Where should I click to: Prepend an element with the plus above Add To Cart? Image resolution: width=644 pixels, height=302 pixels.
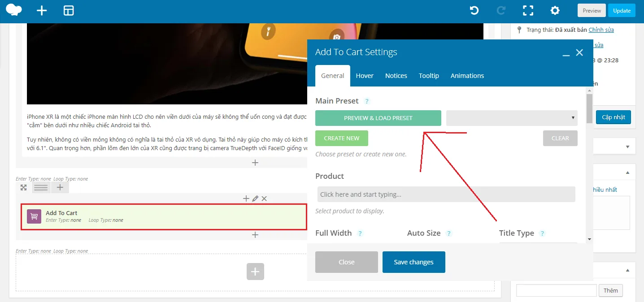(x=246, y=198)
